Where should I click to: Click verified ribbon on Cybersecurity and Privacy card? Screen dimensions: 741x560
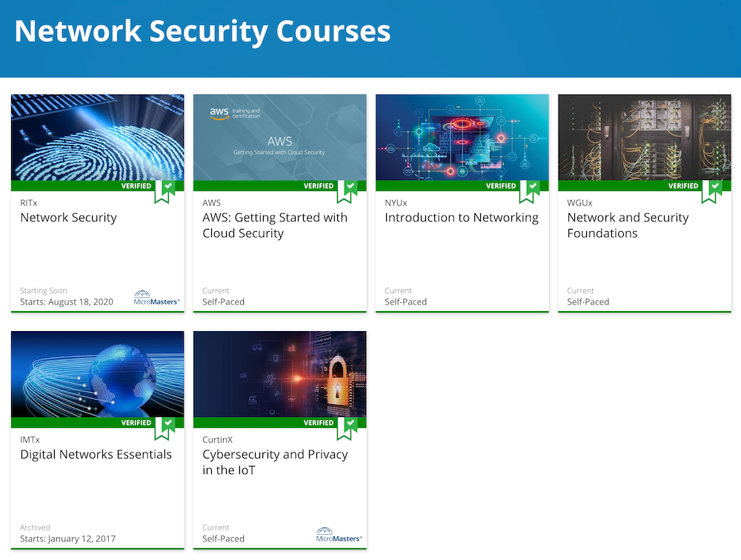click(348, 428)
